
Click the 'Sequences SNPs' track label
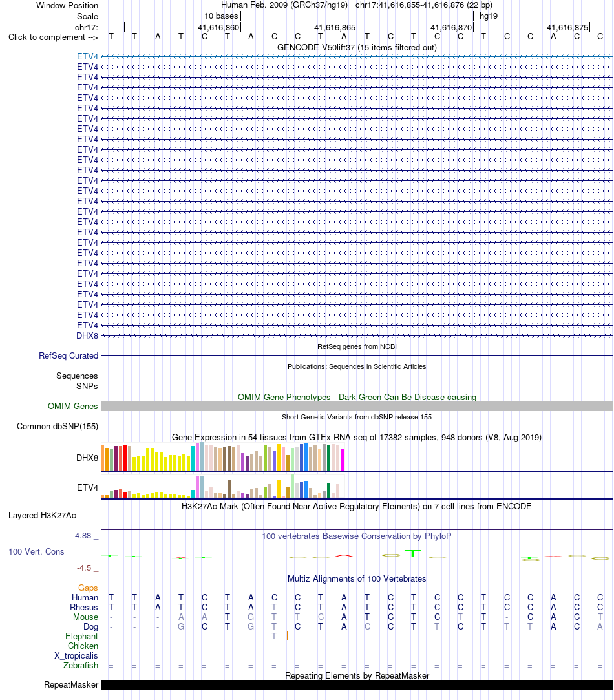point(77,381)
